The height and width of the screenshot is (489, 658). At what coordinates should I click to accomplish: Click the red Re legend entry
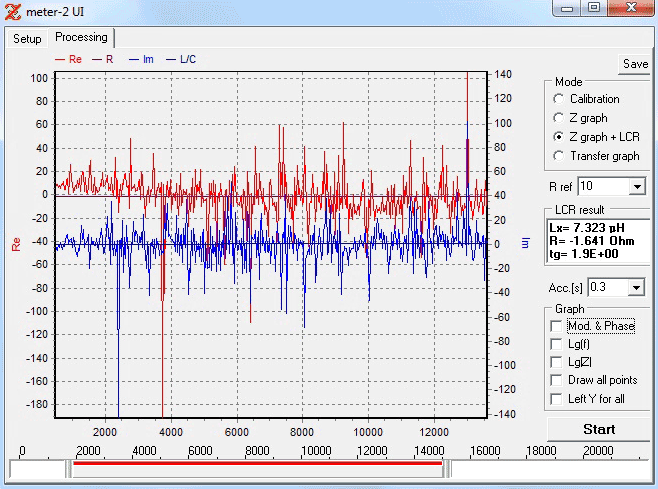coord(68,60)
